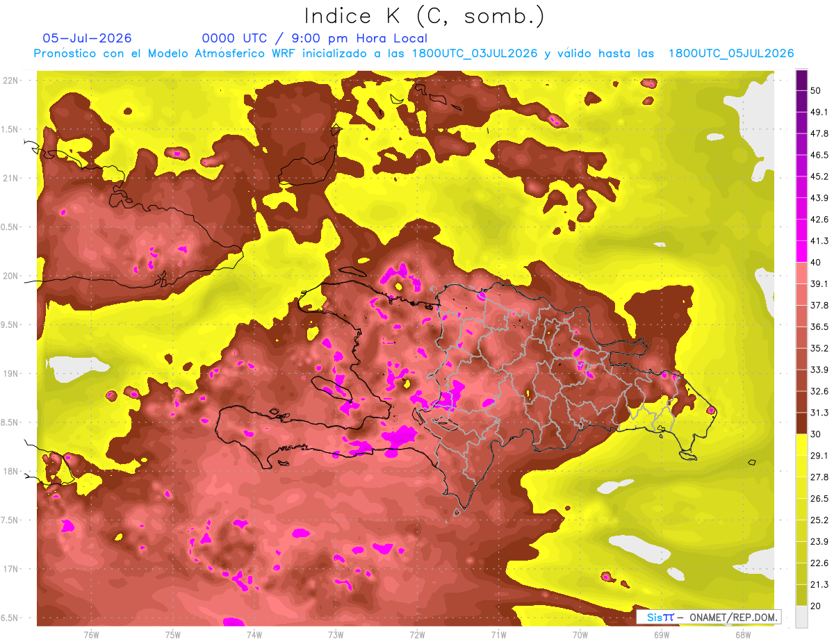Click the '20N' latitude axis label
Viewport: 834px width, 644px height.
coord(10,276)
